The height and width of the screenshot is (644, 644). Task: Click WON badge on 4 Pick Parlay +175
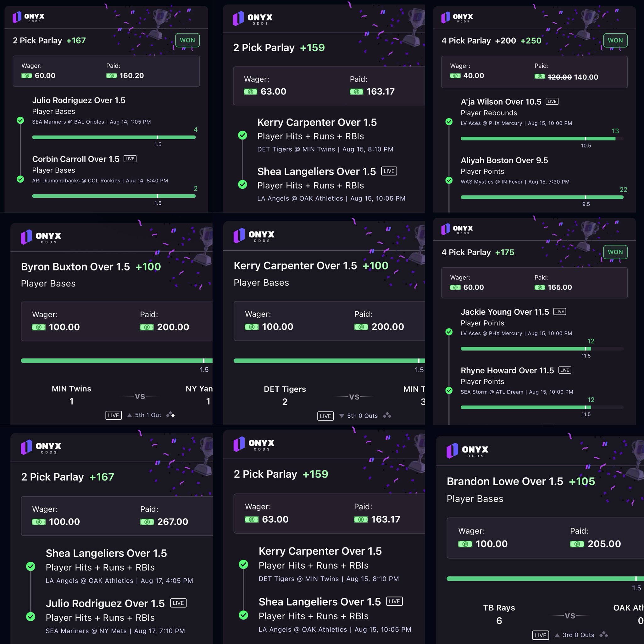(615, 252)
